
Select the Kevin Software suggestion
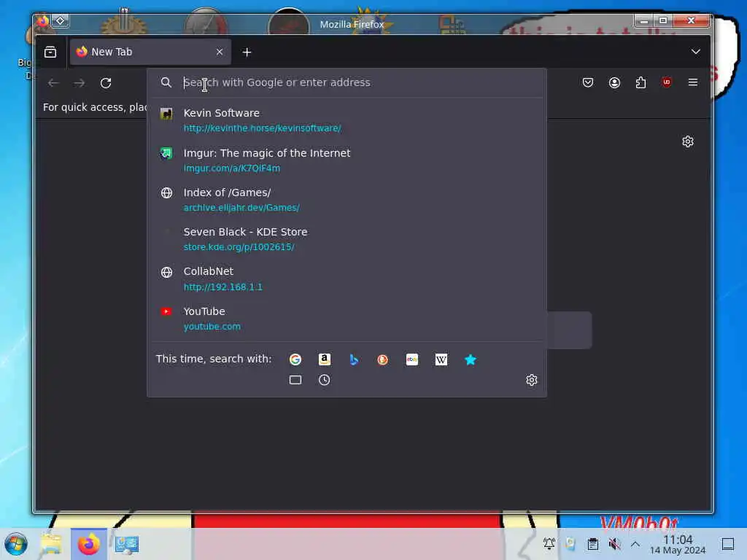[347, 120]
